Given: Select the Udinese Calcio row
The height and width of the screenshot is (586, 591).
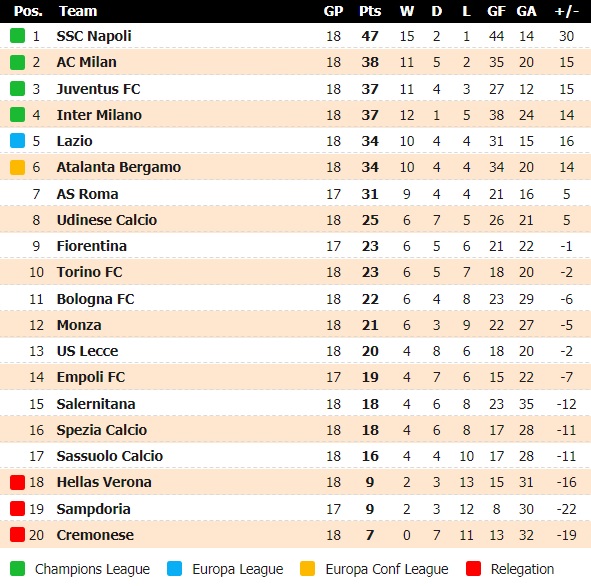Looking at the screenshot, I should pos(296,220).
